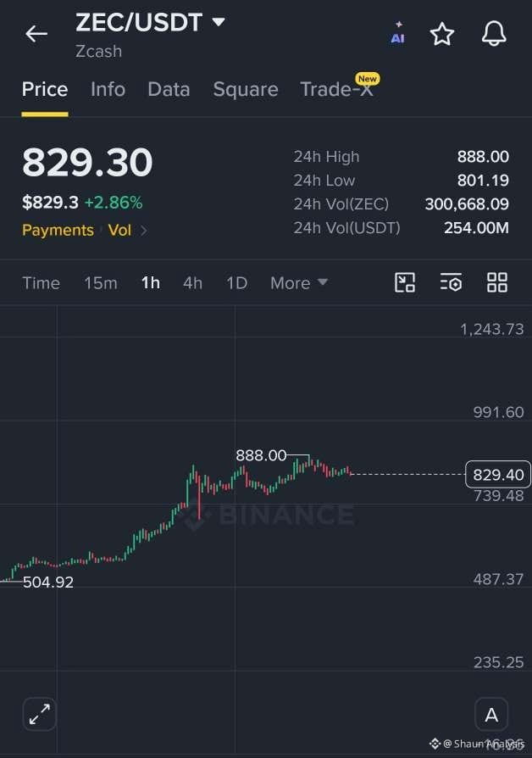Click the 888.00 high marker on chart
Screen dimensions: 532x758
(x=261, y=455)
